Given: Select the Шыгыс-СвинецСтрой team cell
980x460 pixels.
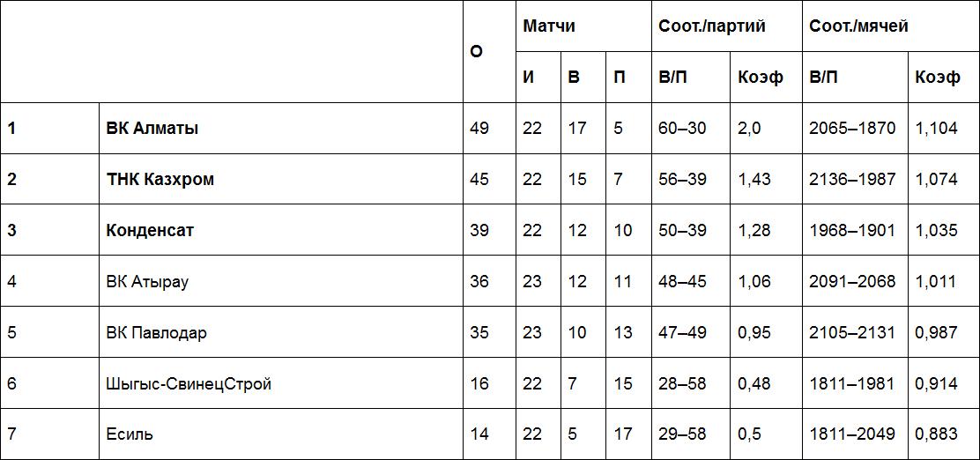Looking at the screenshot, I should 189,383.
